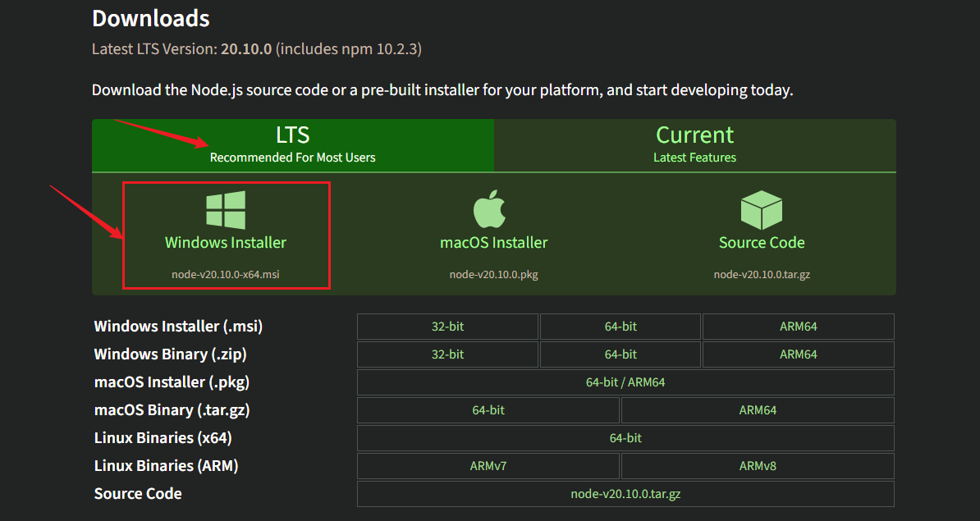Viewport: 980px width, 521px height.
Task: Click the Source Code row label
Action: 138,493
